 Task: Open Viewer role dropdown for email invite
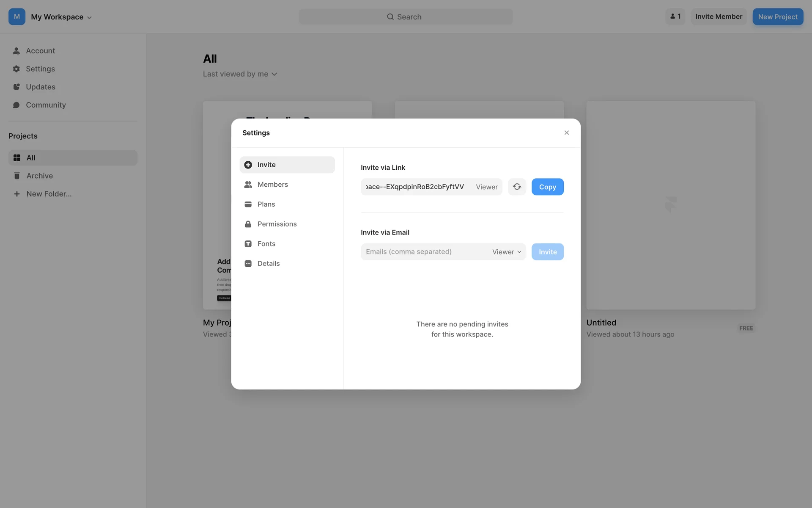(x=507, y=252)
